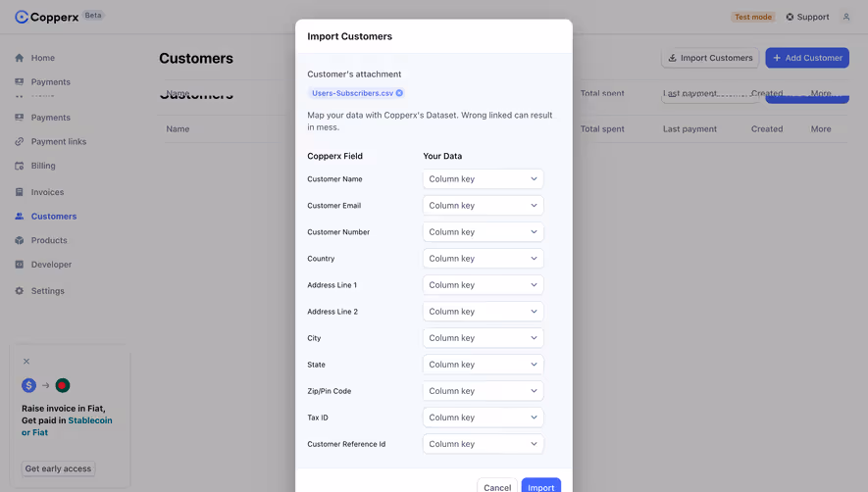Click the Stablecoin or Fiat link text
This screenshot has width=868, height=492.
coord(67,426)
